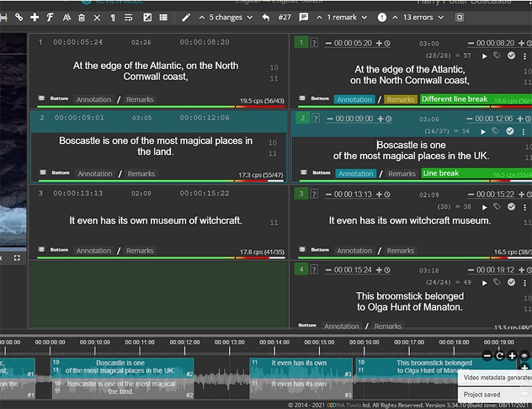Toggle the eye visibility icon on timeline
The width and height of the screenshot is (532, 409).
524,355
